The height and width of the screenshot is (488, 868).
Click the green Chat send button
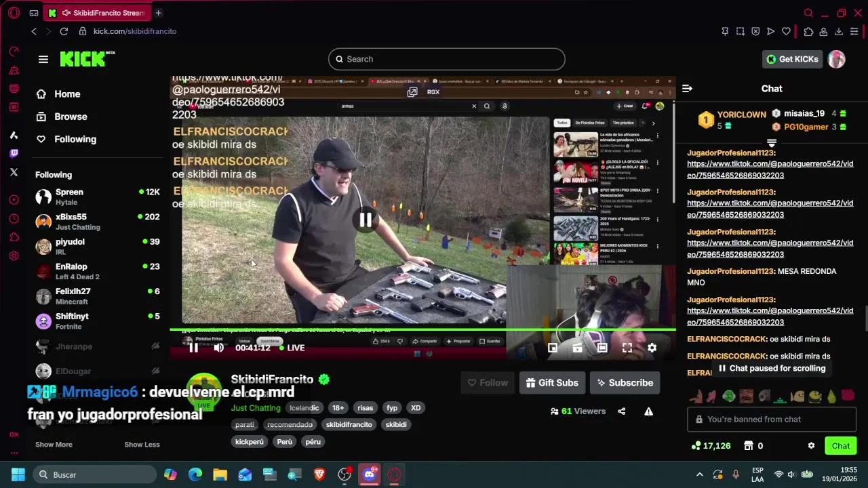tap(840, 446)
